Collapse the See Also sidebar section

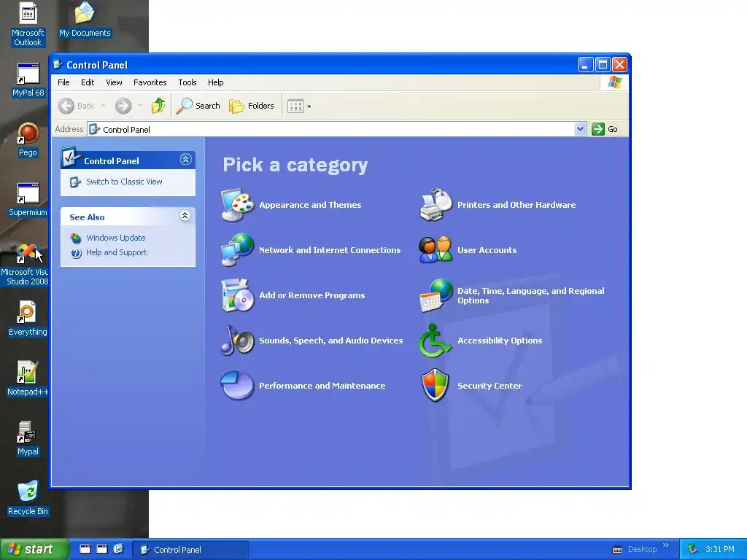pos(185,216)
